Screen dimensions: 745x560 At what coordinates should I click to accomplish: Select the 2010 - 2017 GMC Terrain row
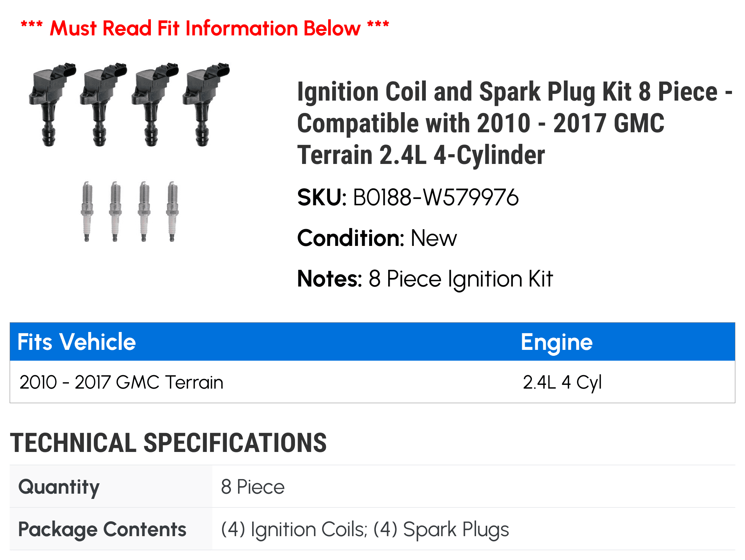[372, 382]
